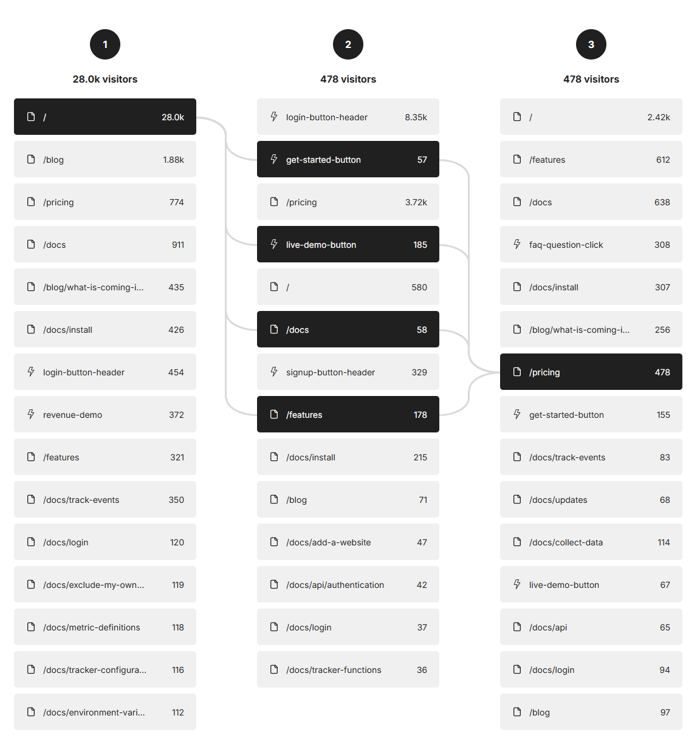Pick the /docs/updates row

591,499
